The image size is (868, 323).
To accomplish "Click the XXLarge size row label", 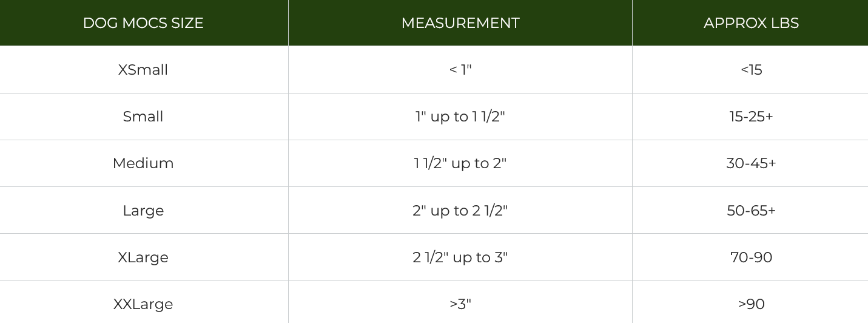I will point(143,304).
